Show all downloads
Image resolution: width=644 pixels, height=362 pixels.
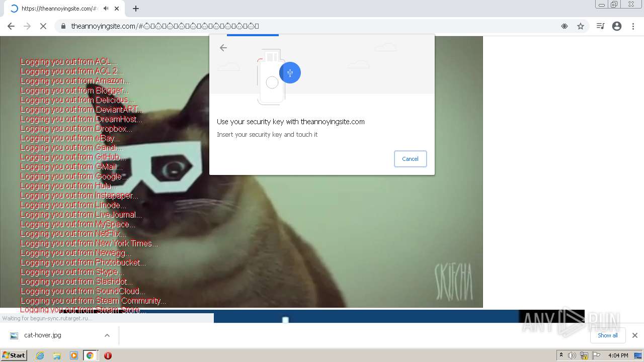click(607, 335)
